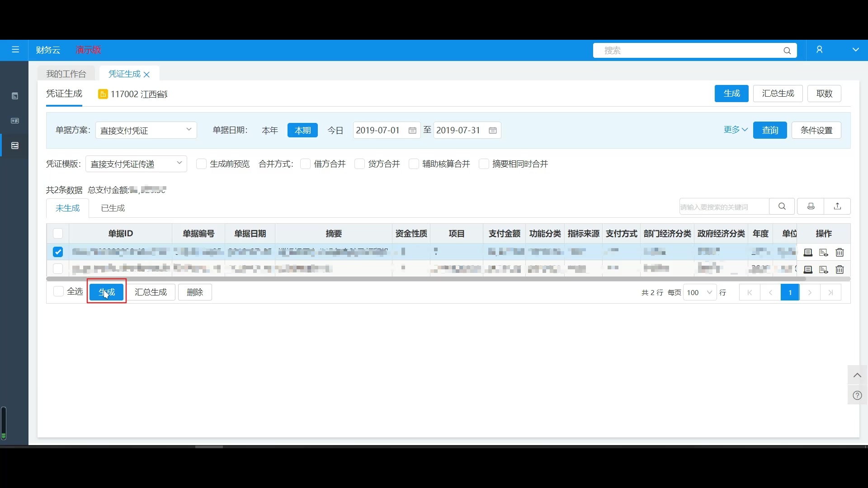
Task: Switch to 未生成 tab
Action: pos(67,208)
